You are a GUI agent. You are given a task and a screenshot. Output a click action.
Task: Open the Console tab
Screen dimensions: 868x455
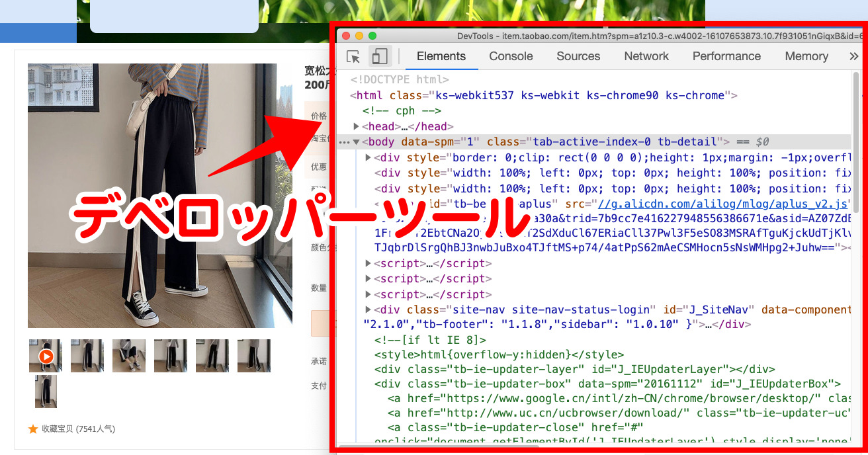[511, 56]
